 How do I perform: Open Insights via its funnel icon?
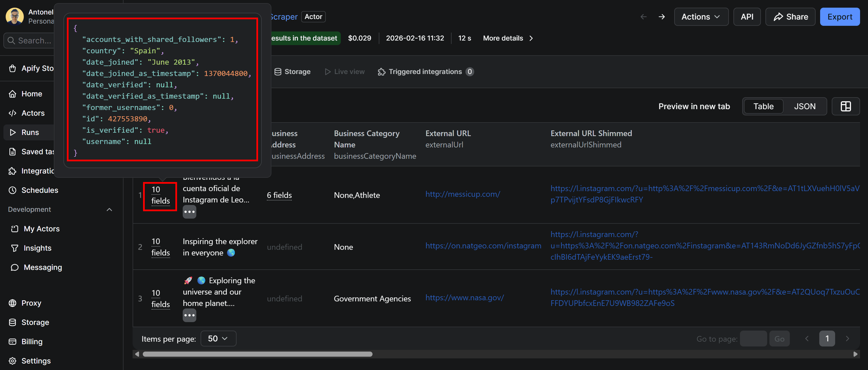pyautogui.click(x=14, y=248)
